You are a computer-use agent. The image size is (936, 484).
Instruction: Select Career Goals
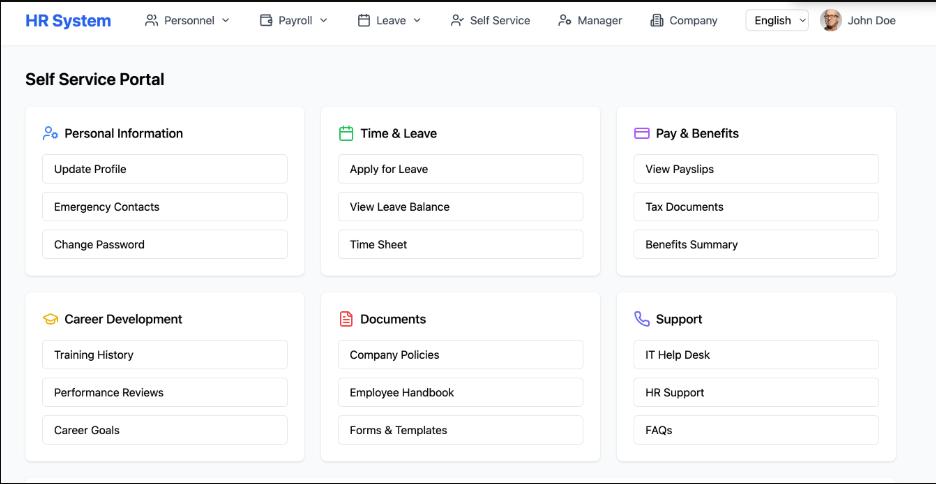(x=165, y=430)
